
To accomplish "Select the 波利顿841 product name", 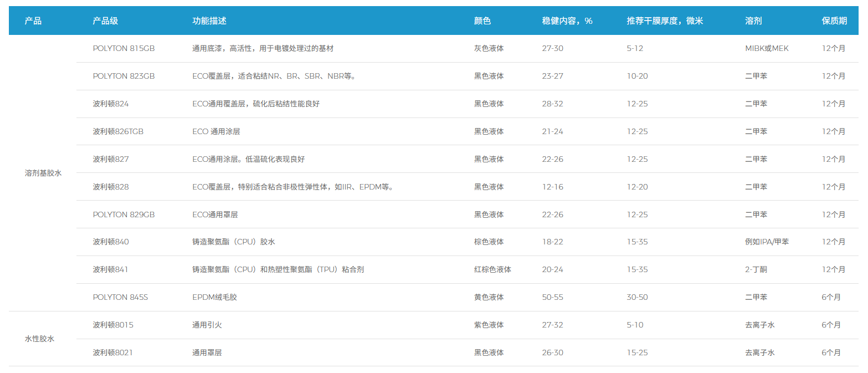I will (x=111, y=270).
